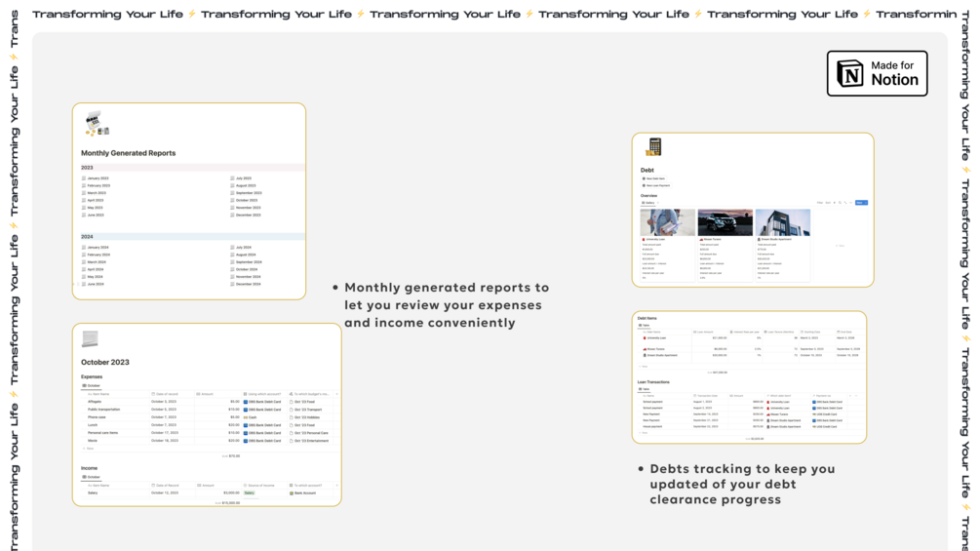Viewport: 980px width, 551px height.
Task: Click the Using which account column header
Action: [x=262, y=394]
